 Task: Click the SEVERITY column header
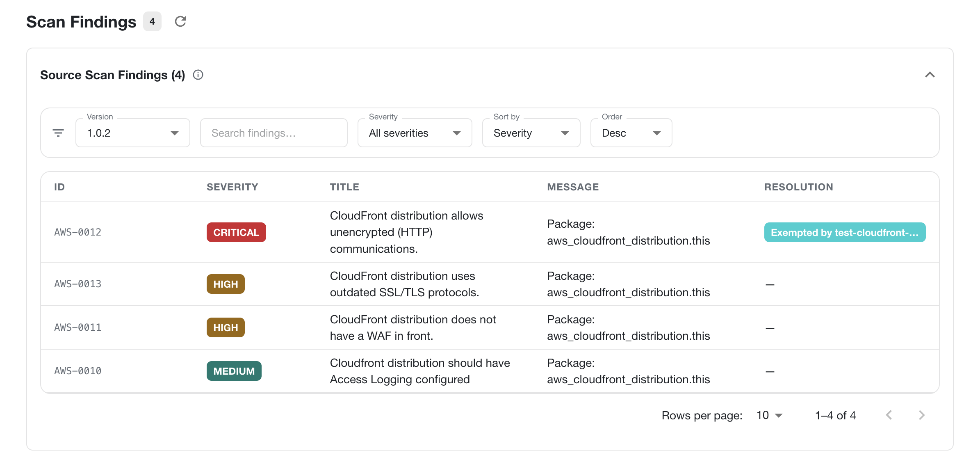tap(232, 187)
